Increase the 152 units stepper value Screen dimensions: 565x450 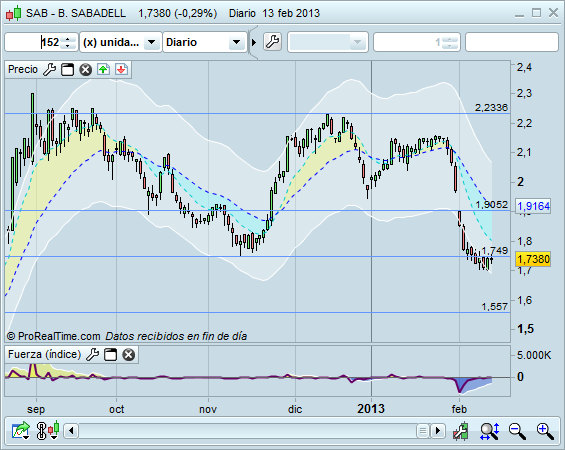67,39
